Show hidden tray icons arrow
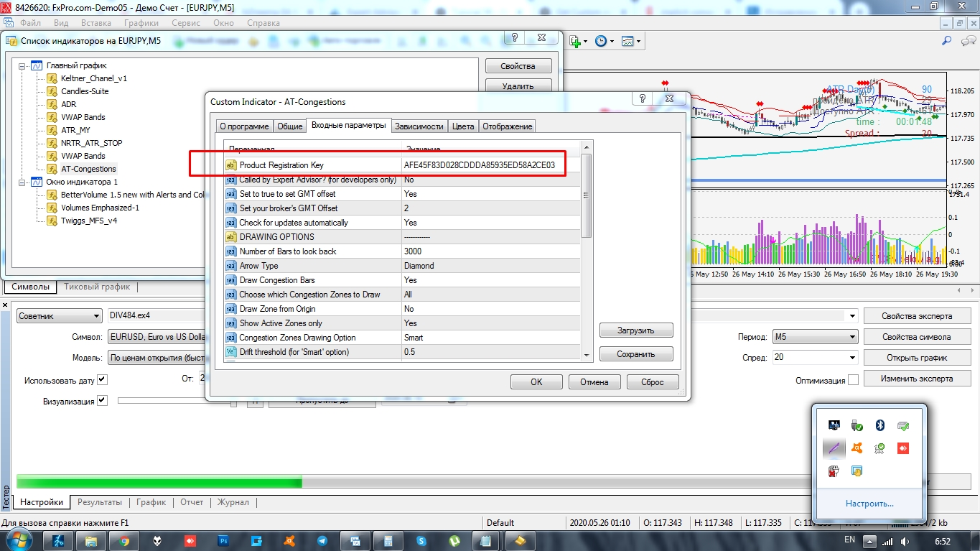 pos(869,541)
